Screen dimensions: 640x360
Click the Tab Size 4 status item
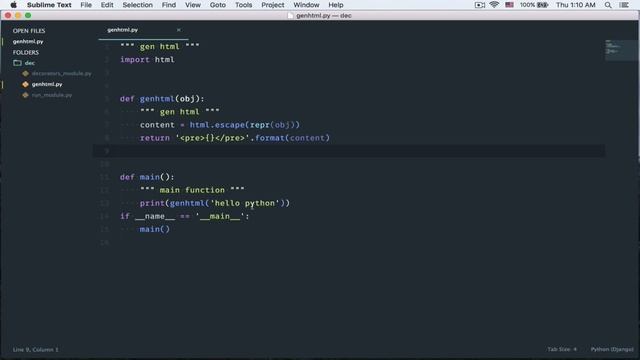click(562, 349)
